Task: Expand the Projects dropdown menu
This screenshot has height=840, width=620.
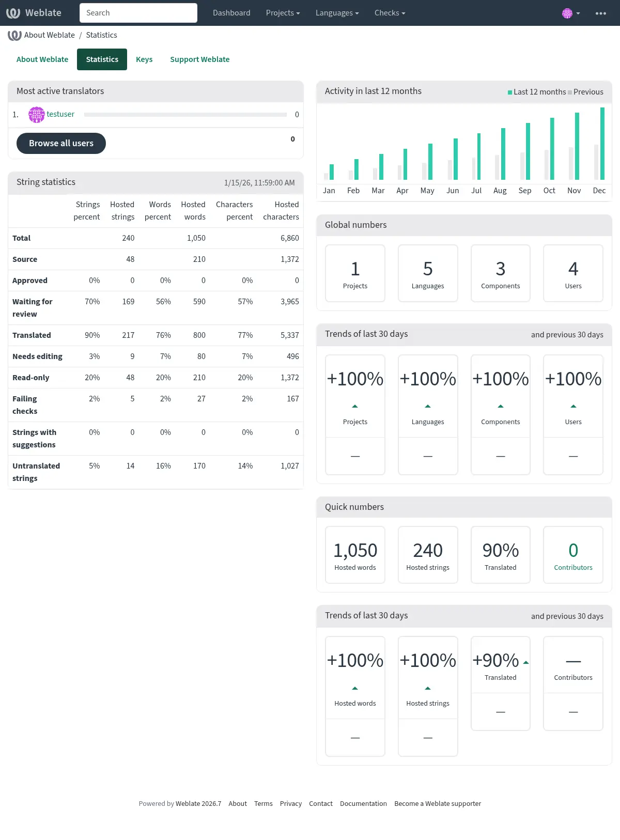Action: click(x=283, y=13)
